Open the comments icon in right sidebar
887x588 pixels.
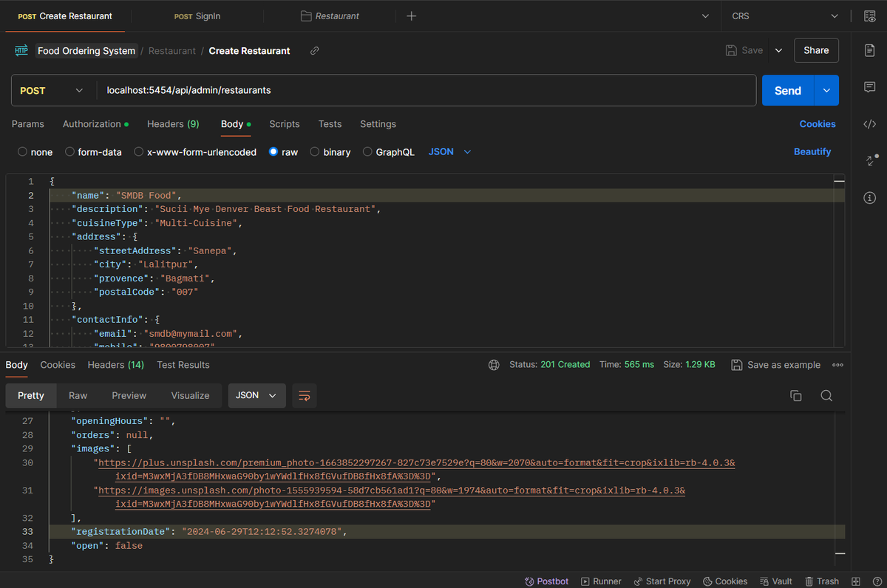[x=869, y=87]
